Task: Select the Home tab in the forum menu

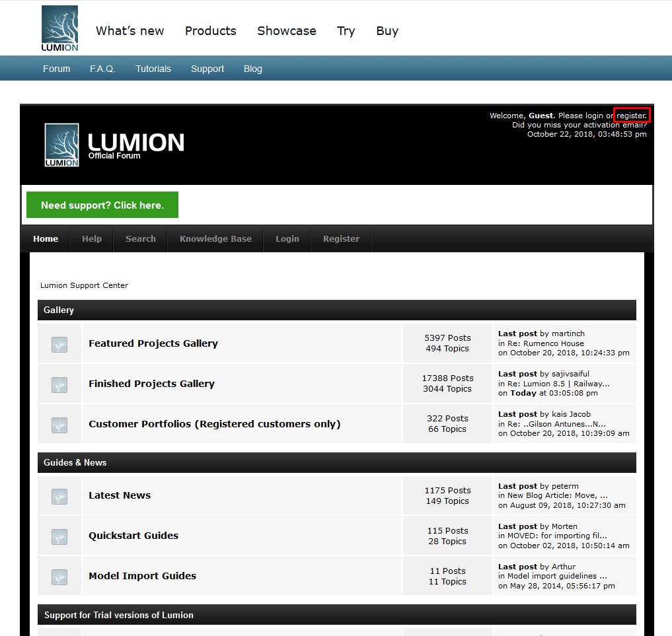Action: click(x=46, y=238)
